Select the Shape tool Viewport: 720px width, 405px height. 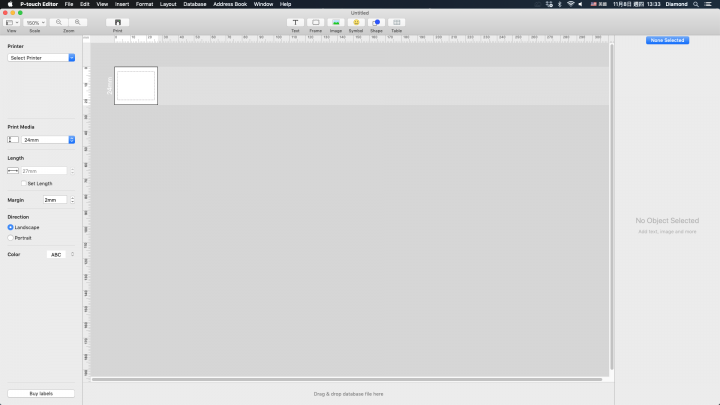376,22
